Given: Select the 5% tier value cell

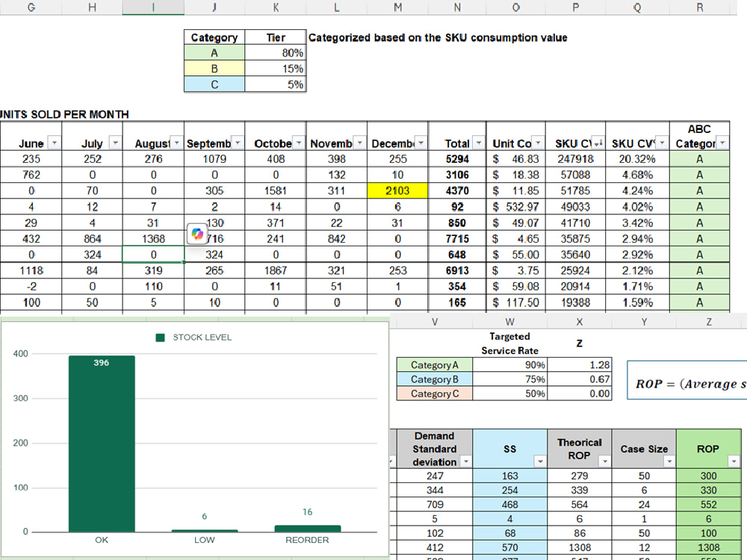Looking at the screenshot, I should 276,84.
